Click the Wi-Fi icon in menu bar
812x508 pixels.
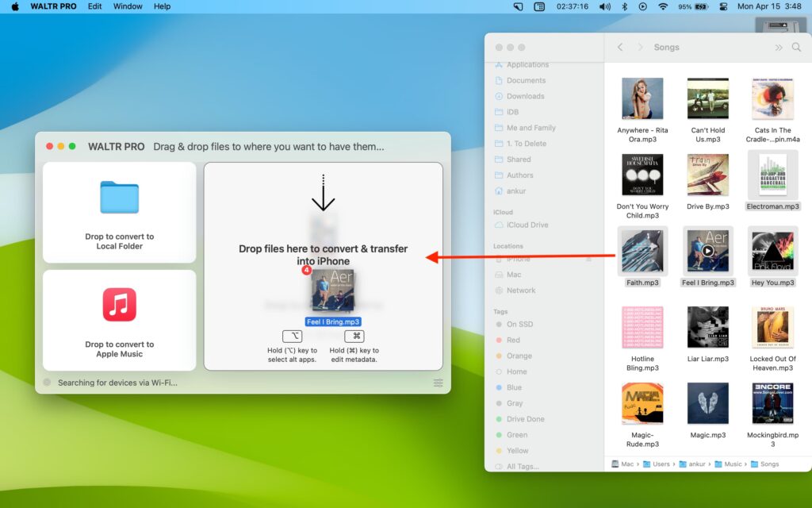(663, 6)
